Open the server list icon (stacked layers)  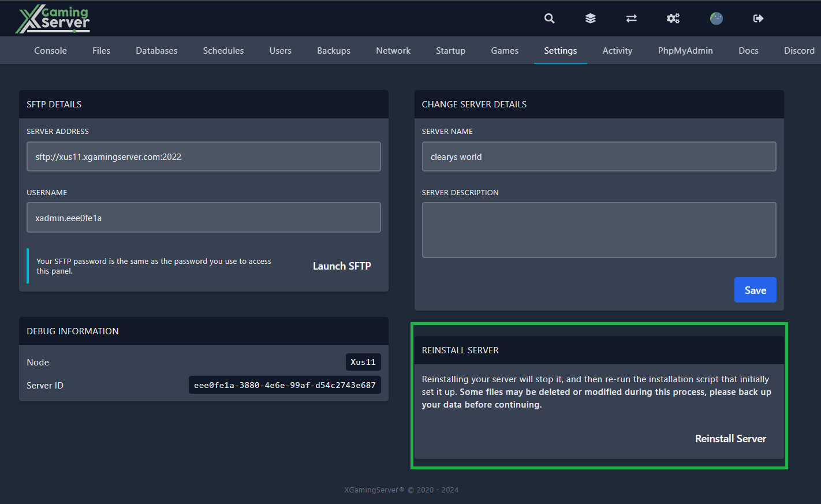tap(590, 18)
